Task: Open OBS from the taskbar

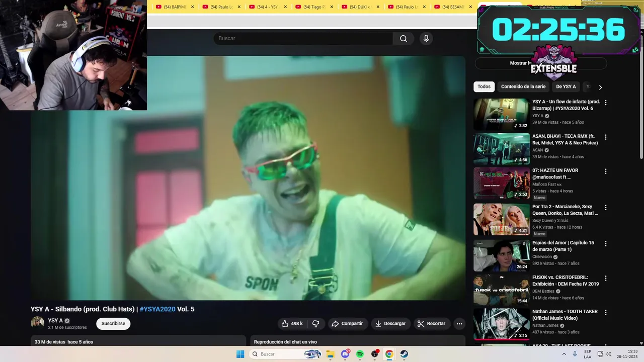Action: (x=375, y=354)
